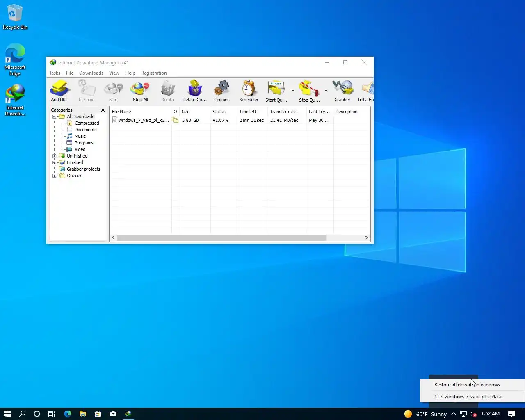
Task: Select Programs category
Action: (x=84, y=143)
